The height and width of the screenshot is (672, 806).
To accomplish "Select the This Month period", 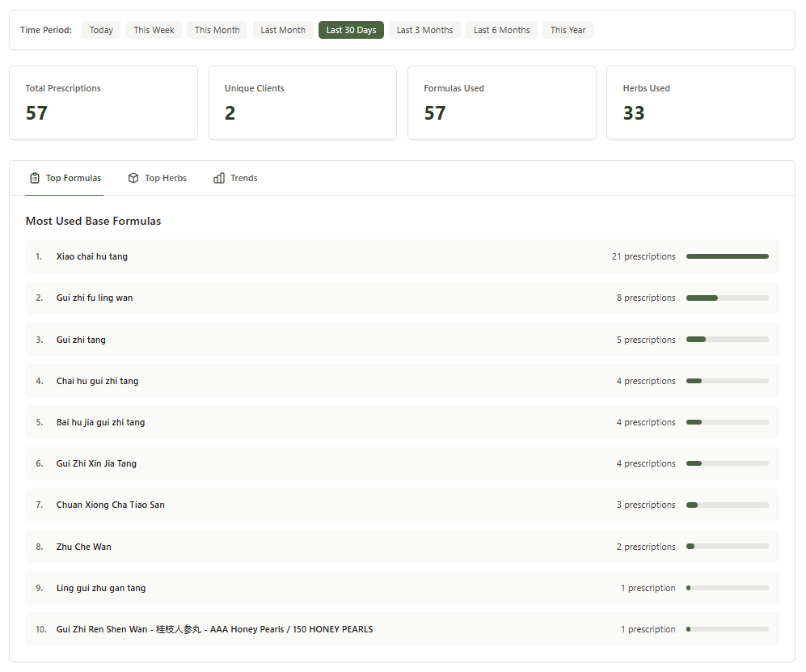I will point(217,29).
